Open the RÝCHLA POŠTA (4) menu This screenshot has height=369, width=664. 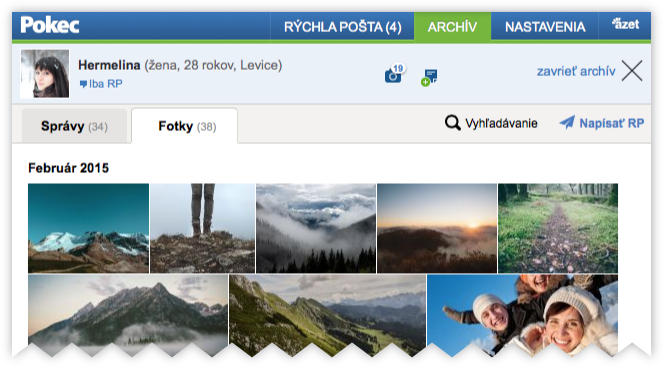tap(342, 27)
